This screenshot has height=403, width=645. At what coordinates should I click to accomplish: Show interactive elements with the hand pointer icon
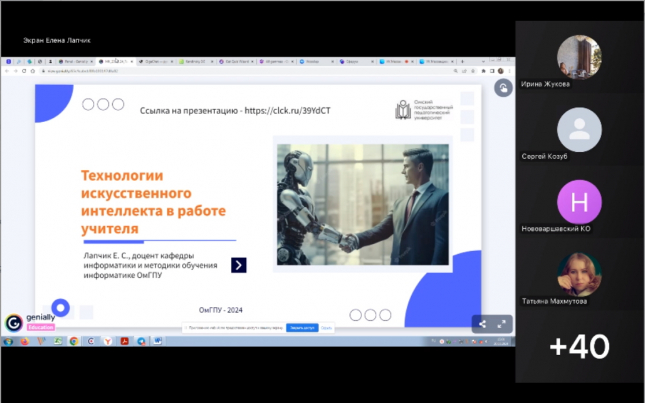point(503,88)
